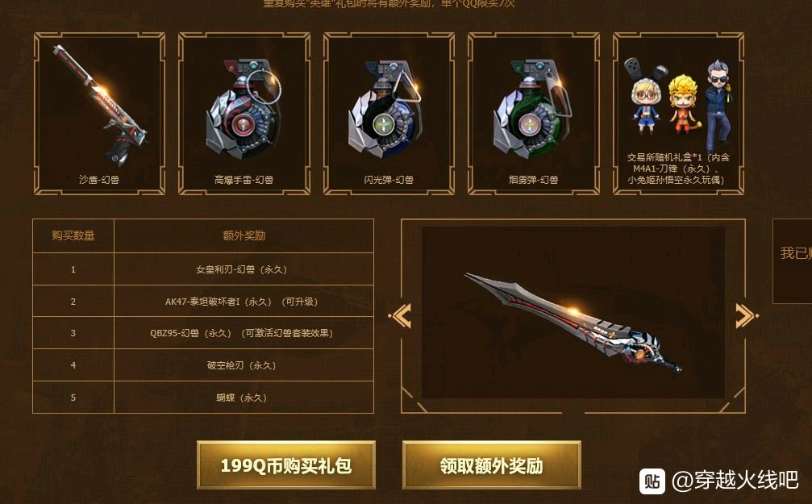812x504 pixels.
Task: Select the 蝴蝶 reward row
Action: point(203,398)
